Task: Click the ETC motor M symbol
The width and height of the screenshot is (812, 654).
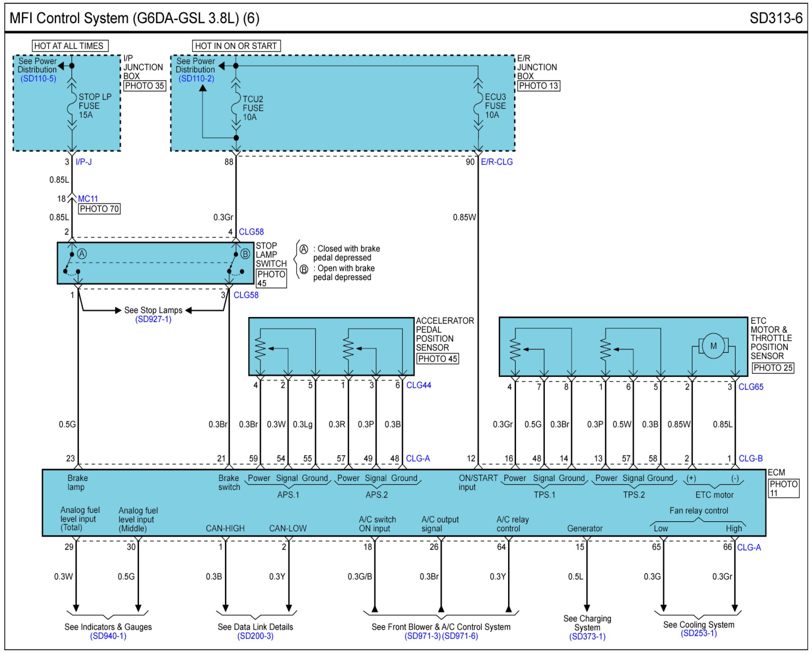Action: pyautogui.click(x=713, y=346)
